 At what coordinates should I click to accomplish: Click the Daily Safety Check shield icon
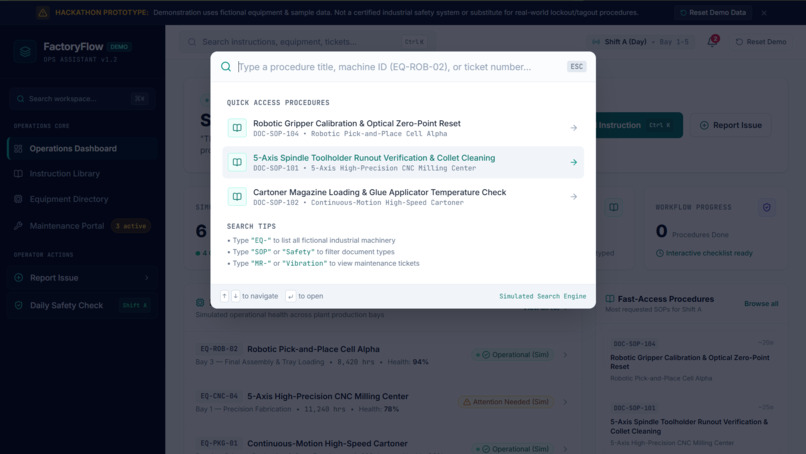(x=19, y=305)
